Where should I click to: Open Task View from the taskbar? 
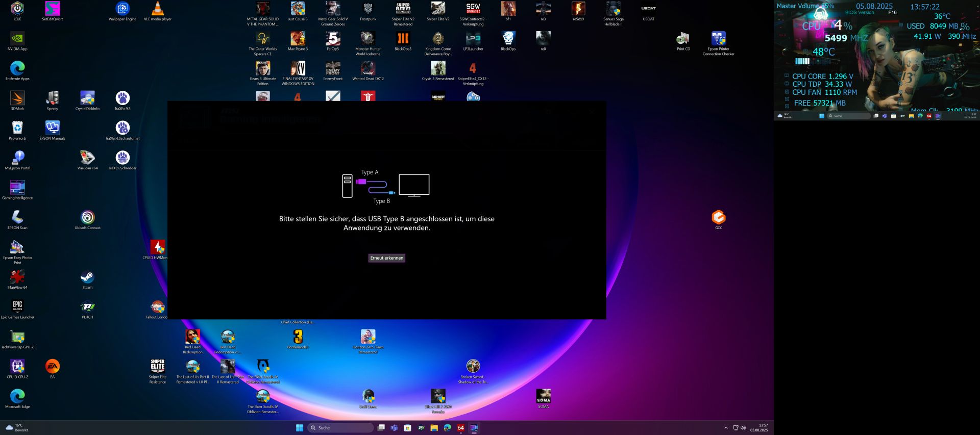[x=381, y=428]
